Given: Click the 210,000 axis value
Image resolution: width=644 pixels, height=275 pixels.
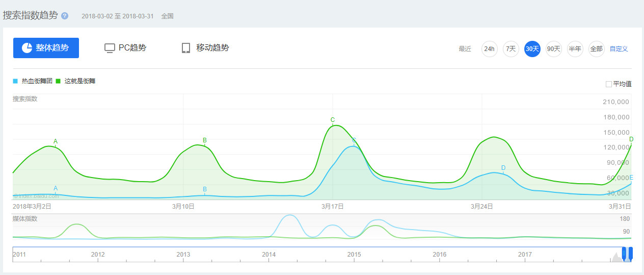Looking at the screenshot, I should 616,102.
